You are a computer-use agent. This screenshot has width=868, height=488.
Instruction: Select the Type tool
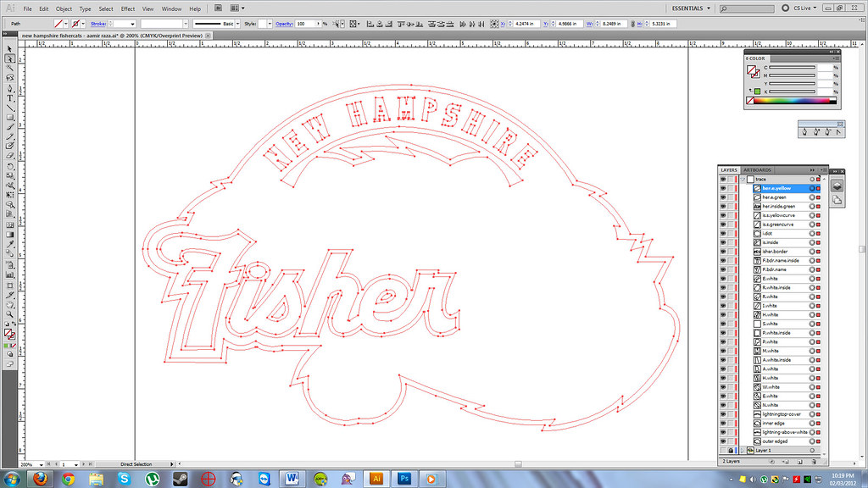tap(9, 98)
